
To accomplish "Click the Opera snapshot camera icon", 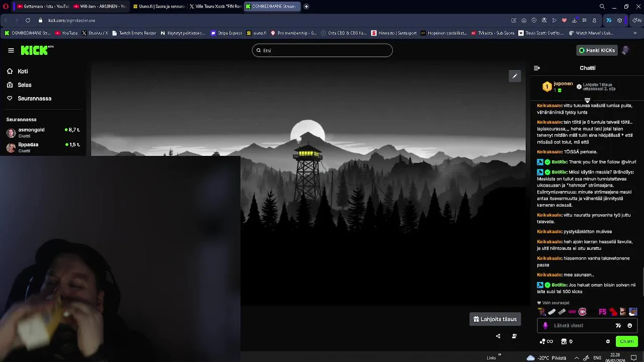I will [524, 20].
